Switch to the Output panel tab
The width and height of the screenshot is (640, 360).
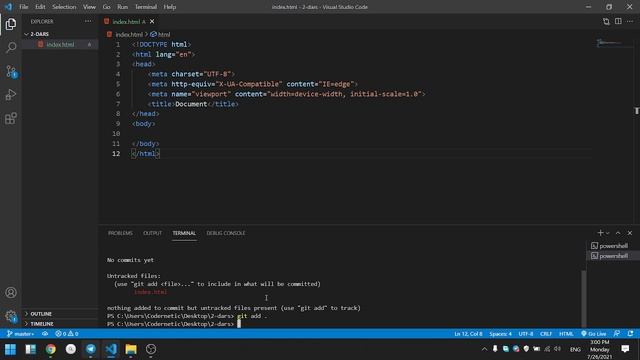152,233
